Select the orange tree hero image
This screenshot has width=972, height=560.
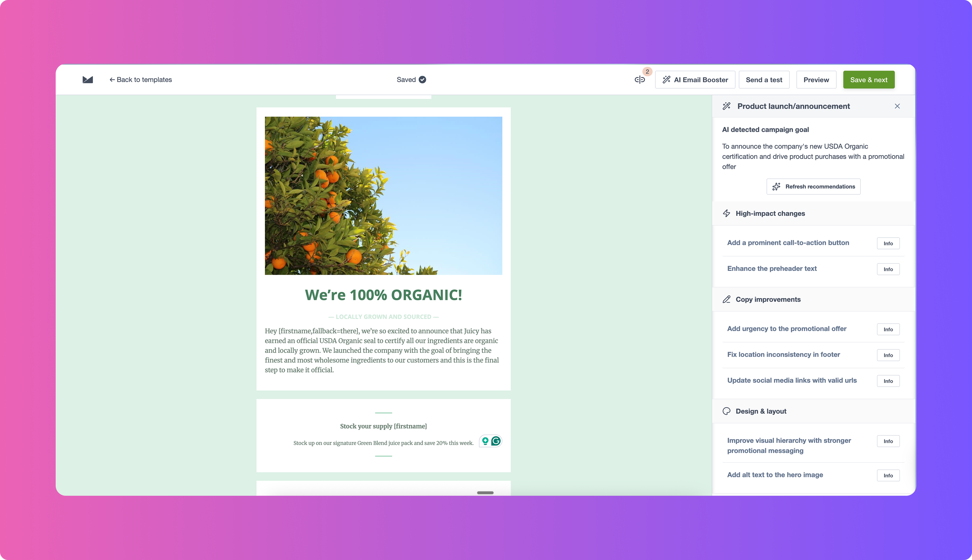[383, 195]
